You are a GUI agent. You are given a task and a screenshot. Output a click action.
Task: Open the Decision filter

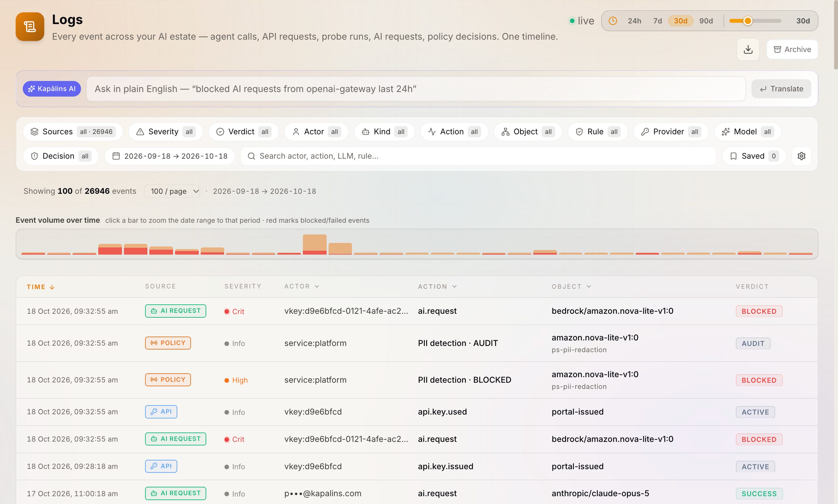(x=61, y=156)
